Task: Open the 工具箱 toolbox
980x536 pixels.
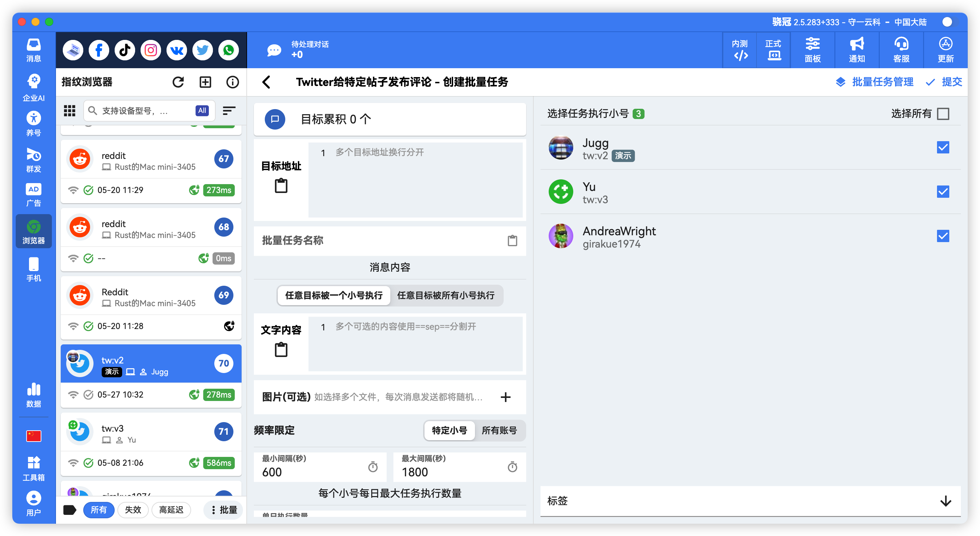Action: [33, 468]
